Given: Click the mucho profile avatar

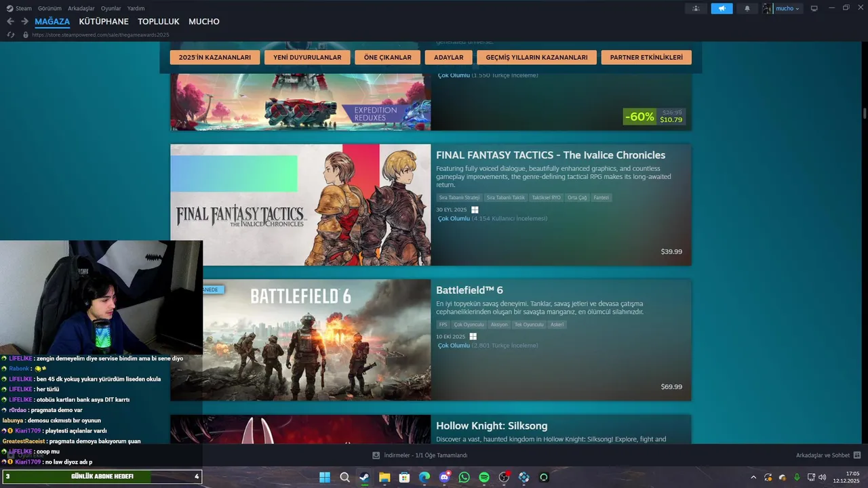Looking at the screenshot, I should click(768, 8).
